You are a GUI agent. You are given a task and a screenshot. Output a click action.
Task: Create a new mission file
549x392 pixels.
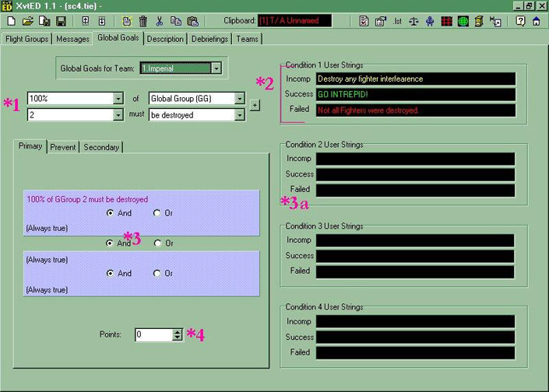pos(11,21)
